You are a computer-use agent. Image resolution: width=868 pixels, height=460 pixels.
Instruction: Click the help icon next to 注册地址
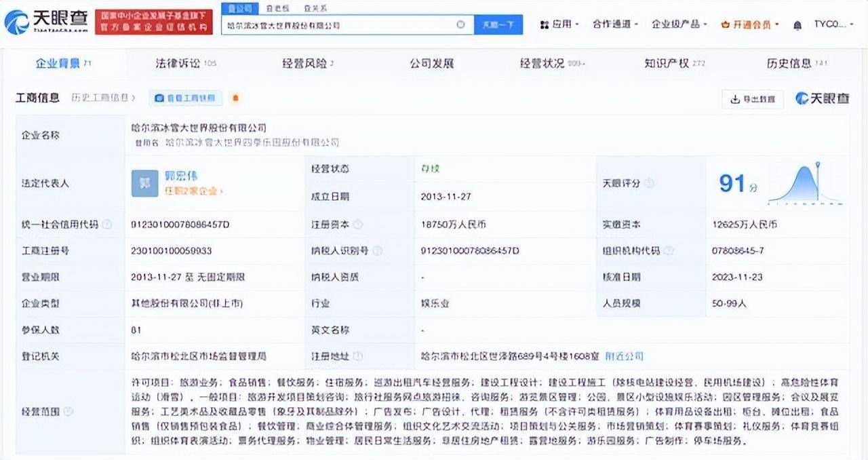point(358,356)
